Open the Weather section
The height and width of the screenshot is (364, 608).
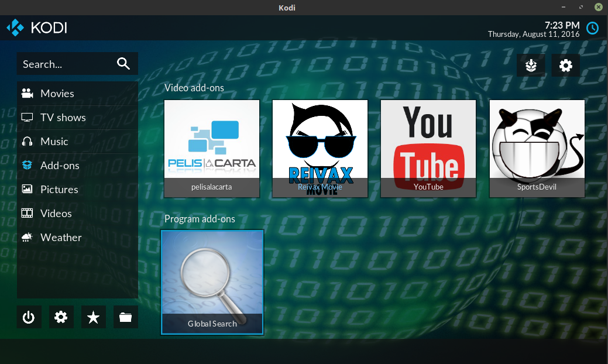pos(78,238)
